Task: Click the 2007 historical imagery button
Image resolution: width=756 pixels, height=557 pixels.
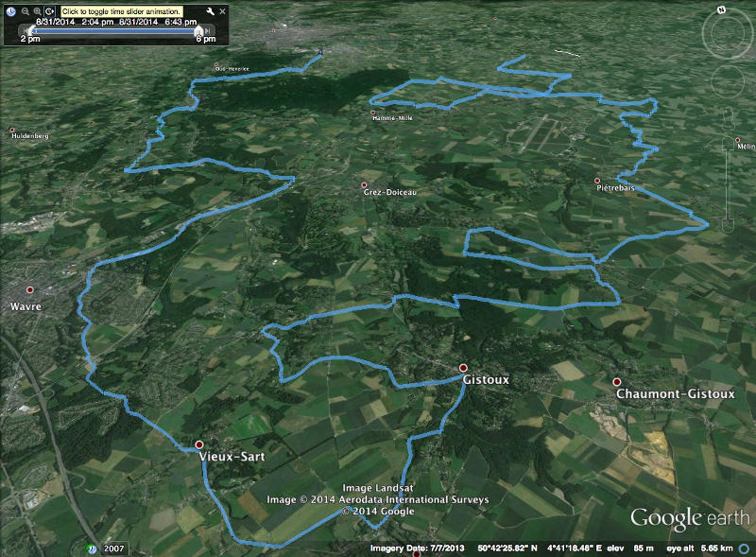Action: point(114,548)
